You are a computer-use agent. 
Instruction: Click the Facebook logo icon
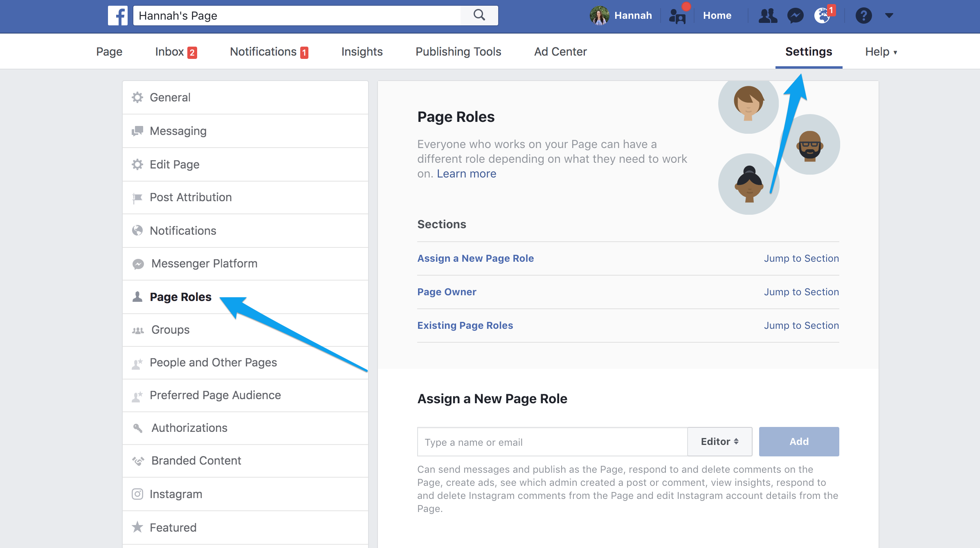[118, 16]
